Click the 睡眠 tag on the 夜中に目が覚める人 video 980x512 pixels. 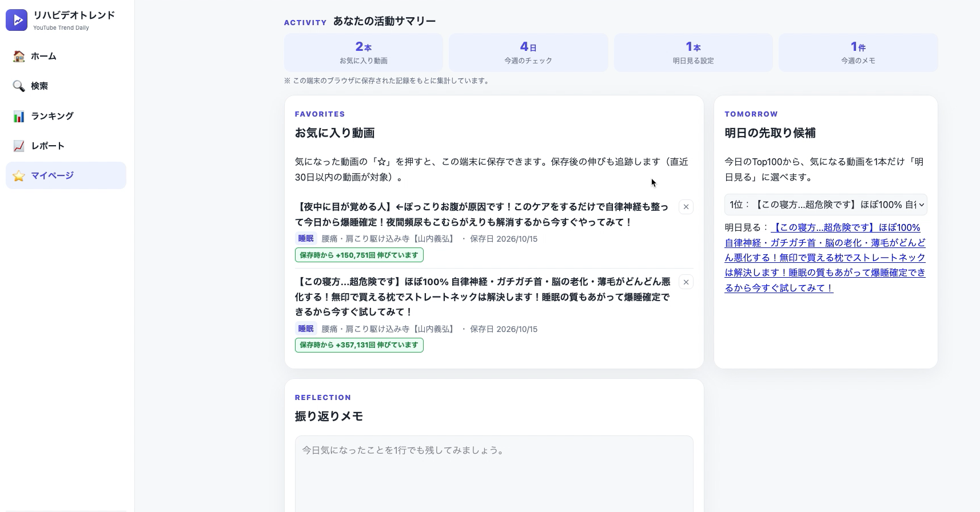[306, 239]
